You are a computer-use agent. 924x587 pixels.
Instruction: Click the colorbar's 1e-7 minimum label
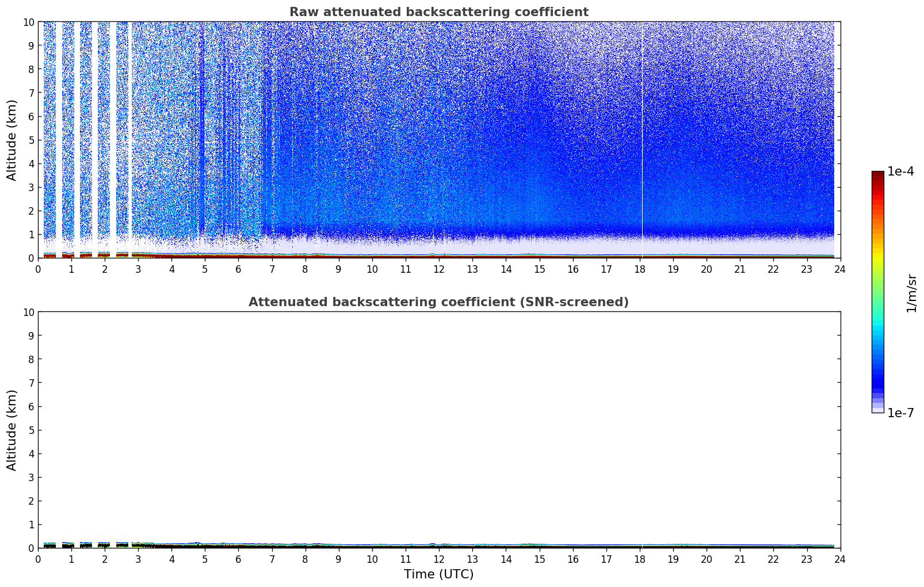(900, 413)
